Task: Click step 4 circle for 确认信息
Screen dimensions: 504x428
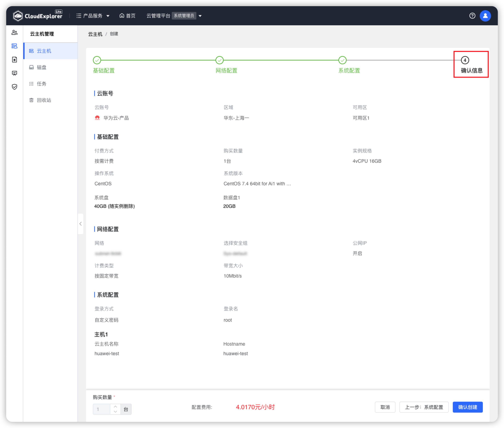Action: (465, 60)
